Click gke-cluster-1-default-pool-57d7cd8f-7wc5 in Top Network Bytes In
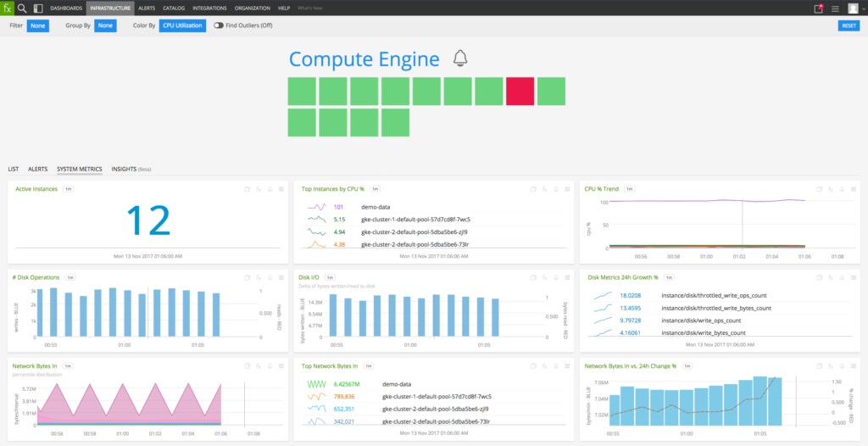This screenshot has height=446, width=868. tap(437, 397)
